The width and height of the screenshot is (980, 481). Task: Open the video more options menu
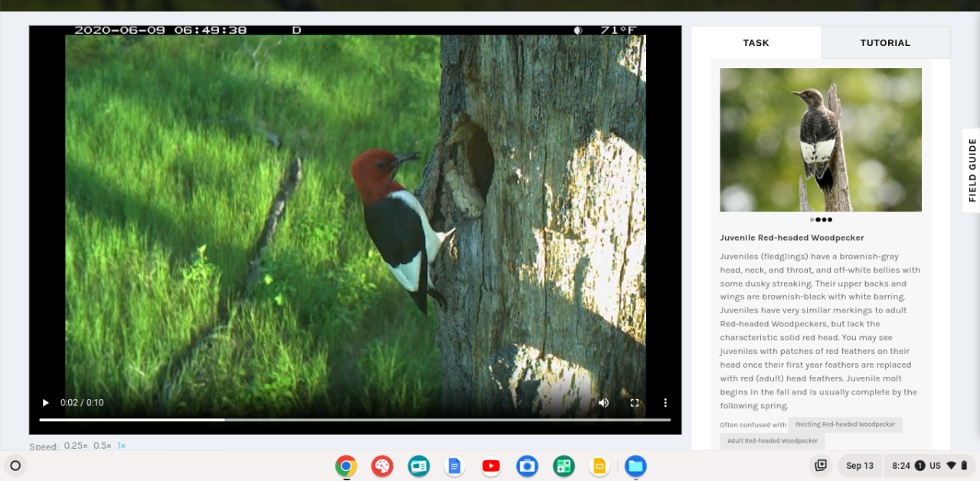[665, 403]
